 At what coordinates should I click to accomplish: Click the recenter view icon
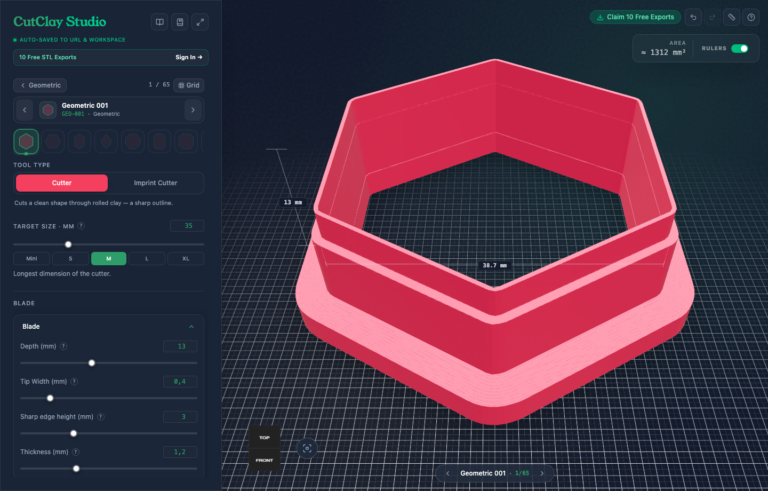[307, 448]
